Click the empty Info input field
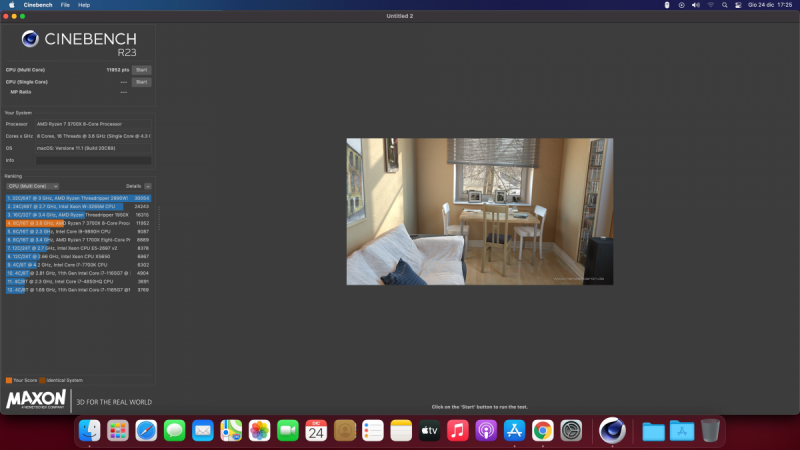Image resolution: width=800 pixels, height=450 pixels. (93, 160)
